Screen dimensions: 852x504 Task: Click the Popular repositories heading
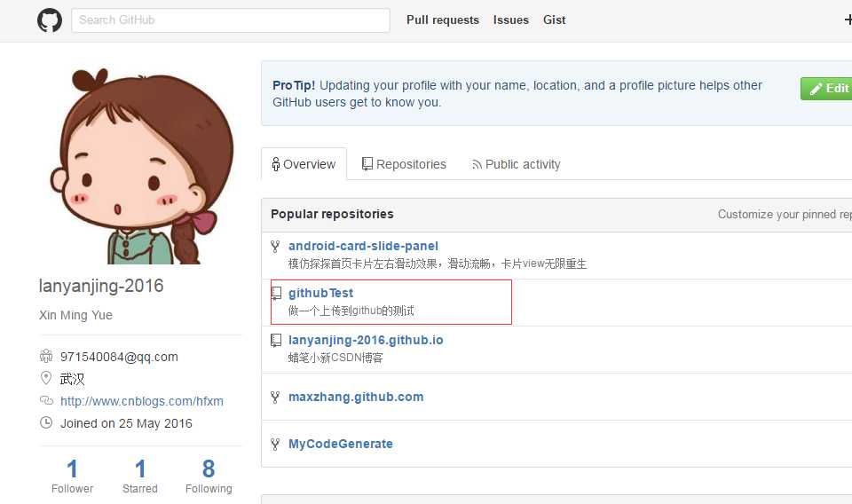tap(332, 214)
